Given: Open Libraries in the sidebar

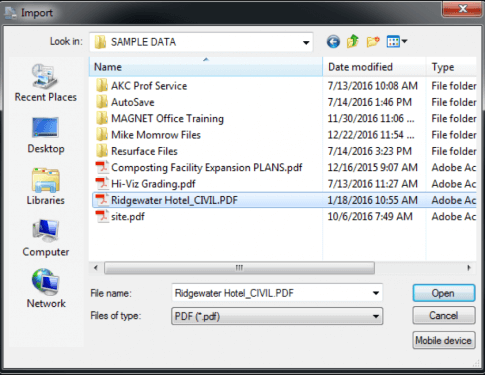Looking at the screenshot, I should click(x=46, y=187).
